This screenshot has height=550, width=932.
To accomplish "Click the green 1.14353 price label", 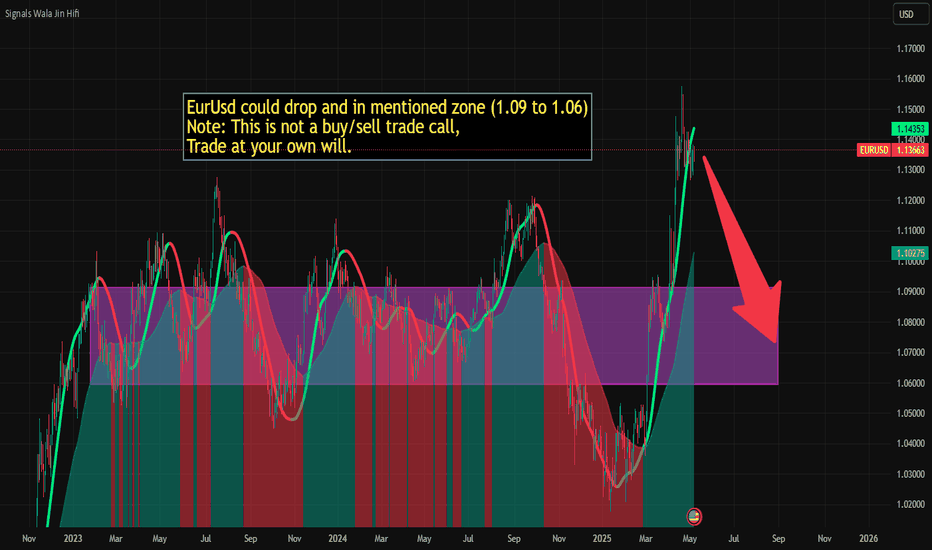I will pyautogui.click(x=909, y=129).
